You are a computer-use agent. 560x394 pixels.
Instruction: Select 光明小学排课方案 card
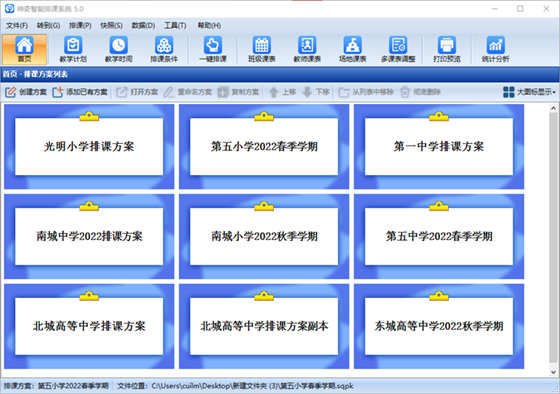[x=89, y=146]
